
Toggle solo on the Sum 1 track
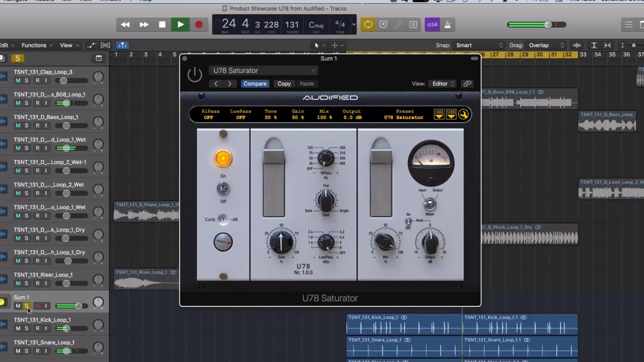click(x=26, y=306)
